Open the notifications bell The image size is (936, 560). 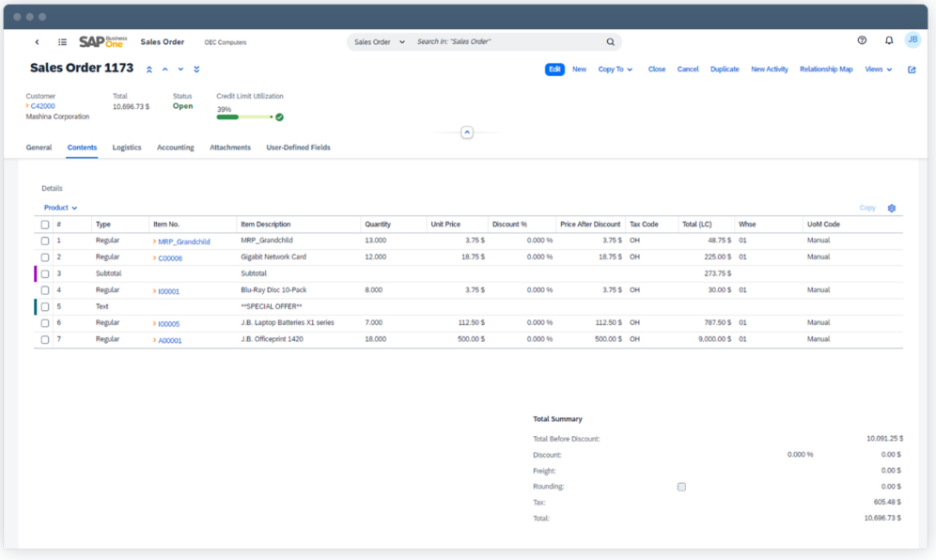[889, 41]
